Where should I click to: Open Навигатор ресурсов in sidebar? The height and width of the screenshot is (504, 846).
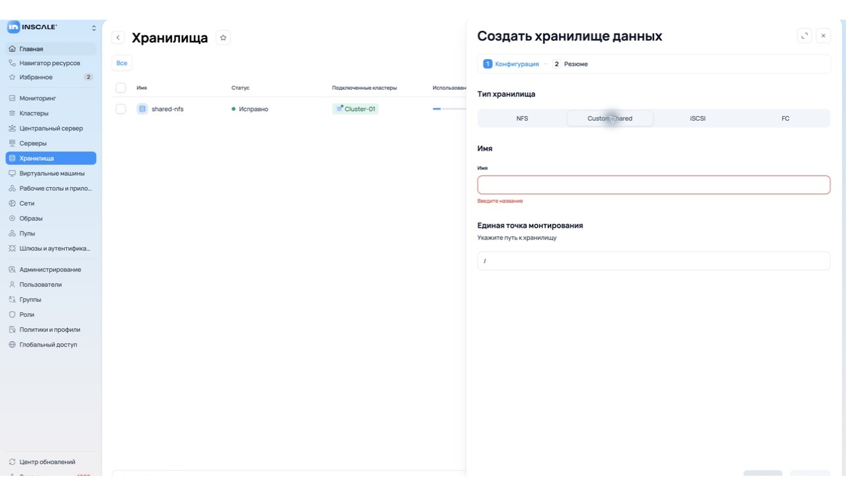coord(51,63)
